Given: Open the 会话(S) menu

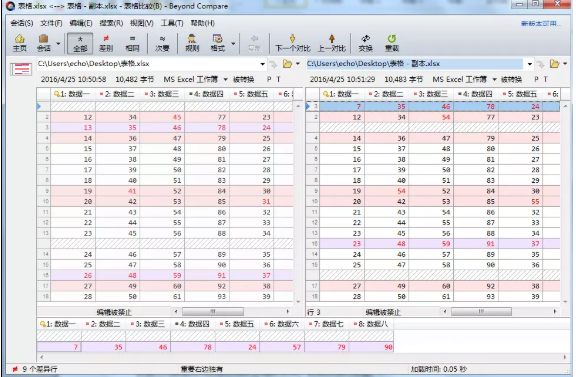Looking at the screenshot, I should point(22,23).
